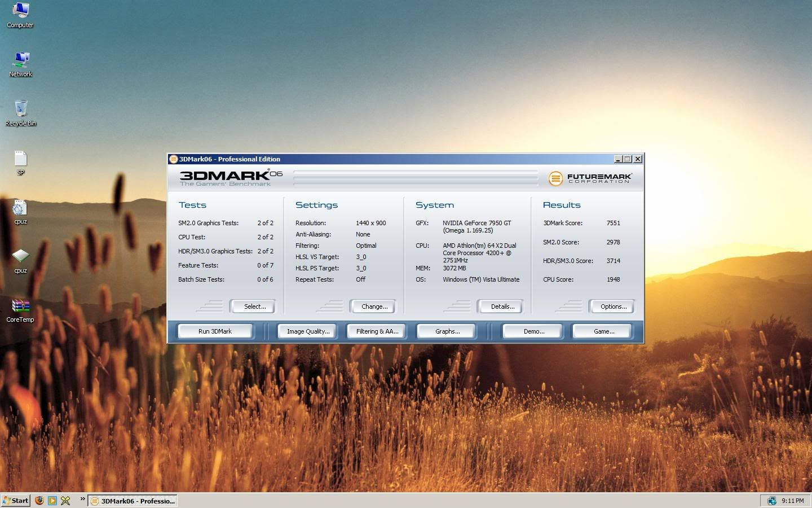Click the 9:11 PM clock
The width and height of the screenshot is (812, 508).
click(x=793, y=501)
